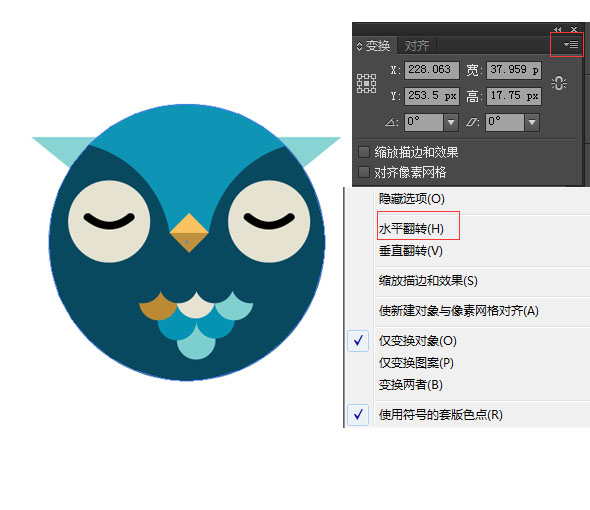Viewport: 590px width, 510px height.
Task: Enable 缩放描边和效果 checkbox
Action: (364, 152)
